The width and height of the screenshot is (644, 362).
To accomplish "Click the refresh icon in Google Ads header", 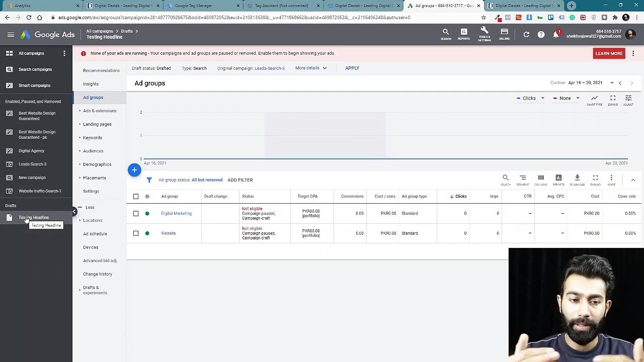I will coord(526,35).
